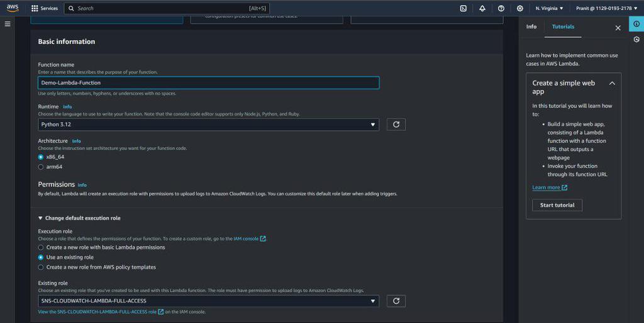Viewport: 644px width, 323px height.
Task: Open the IAM console link
Action: click(x=246, y=238)
